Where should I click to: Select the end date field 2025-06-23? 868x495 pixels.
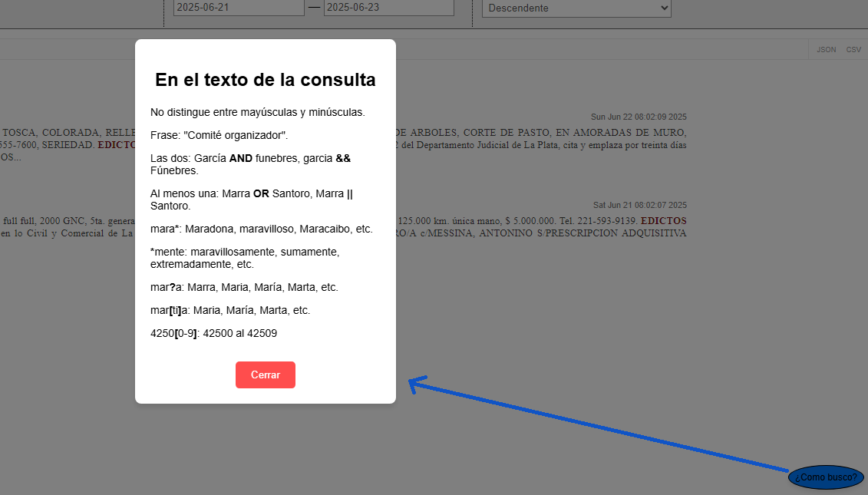(388, 8)
